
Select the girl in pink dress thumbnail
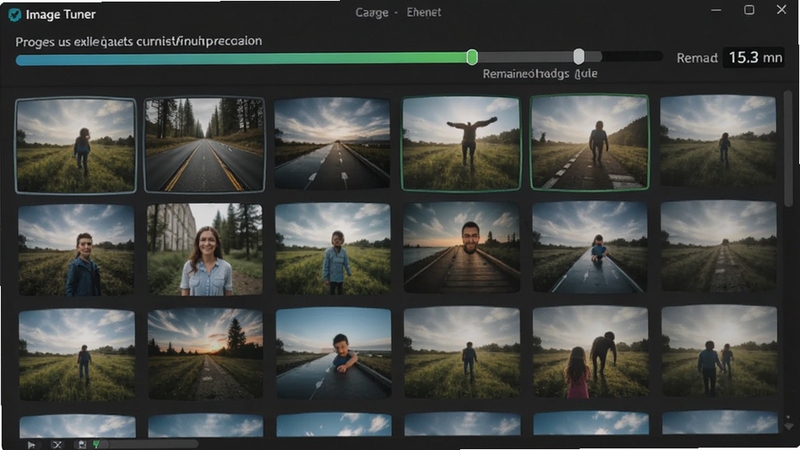591,352
